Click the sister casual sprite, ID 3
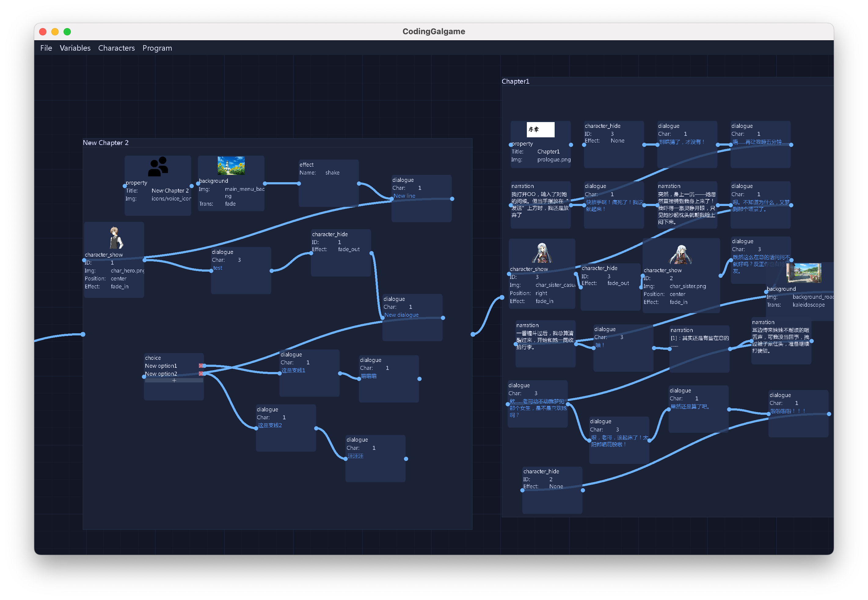Viewport: 868px width, 600px height. [x=542, y=253]
